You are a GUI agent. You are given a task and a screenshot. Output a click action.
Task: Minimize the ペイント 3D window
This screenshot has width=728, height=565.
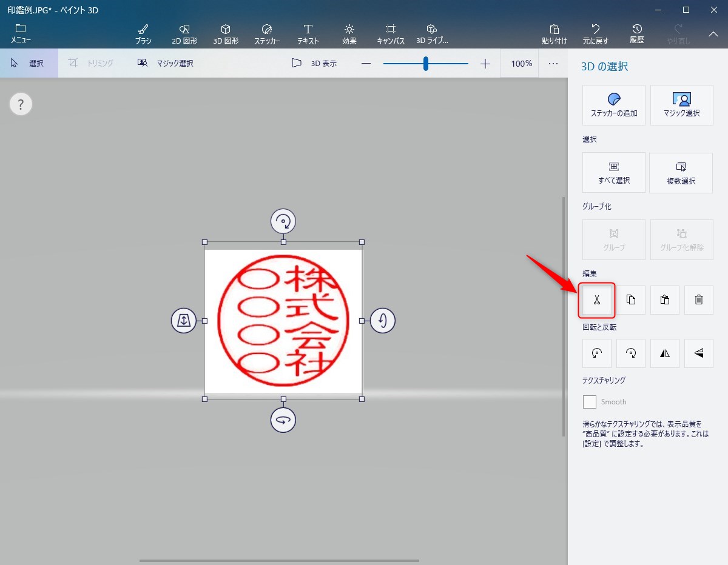tap(658, 10)
